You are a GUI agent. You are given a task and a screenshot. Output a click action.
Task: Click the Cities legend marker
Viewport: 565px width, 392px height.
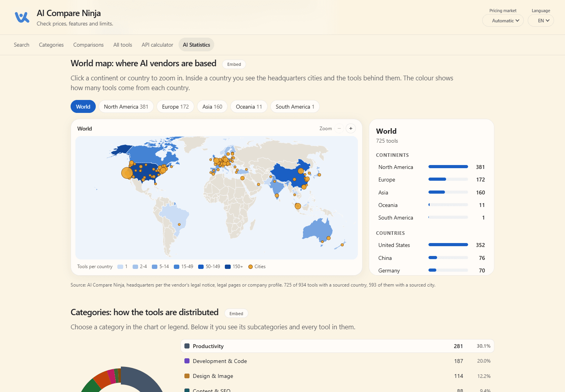point(250,267)
